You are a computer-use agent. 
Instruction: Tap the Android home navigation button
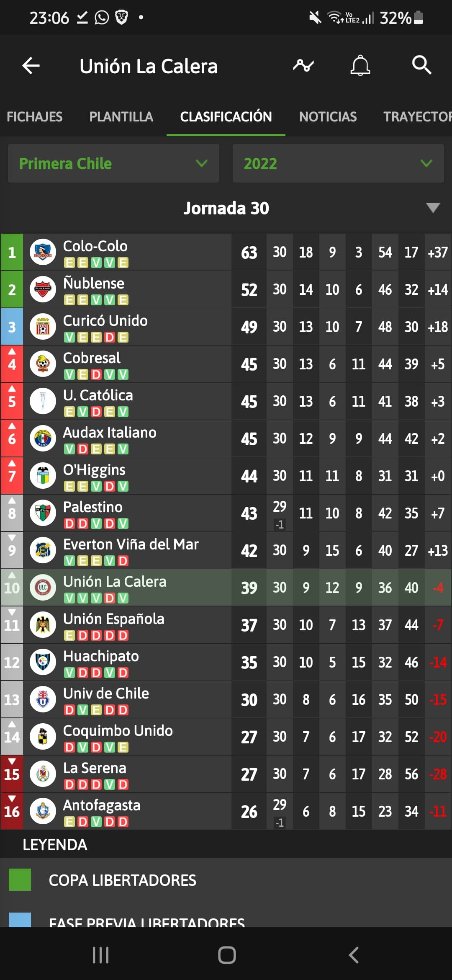point(227,955)
